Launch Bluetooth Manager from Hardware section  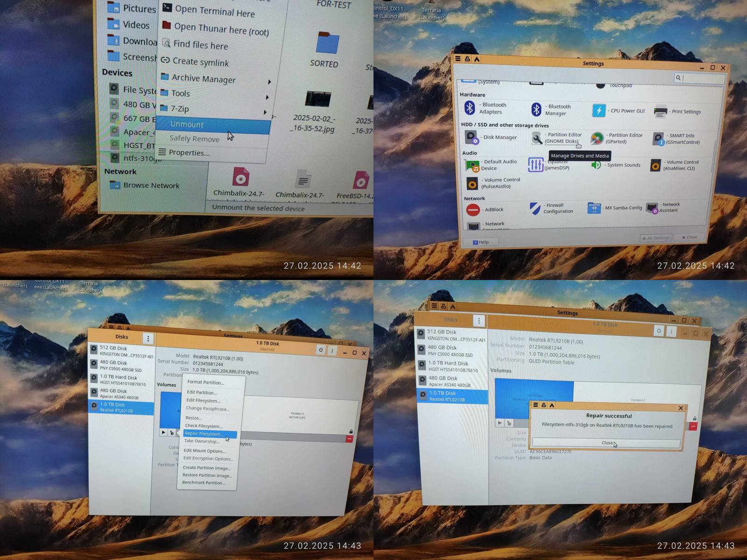click(x=552, y=110)
